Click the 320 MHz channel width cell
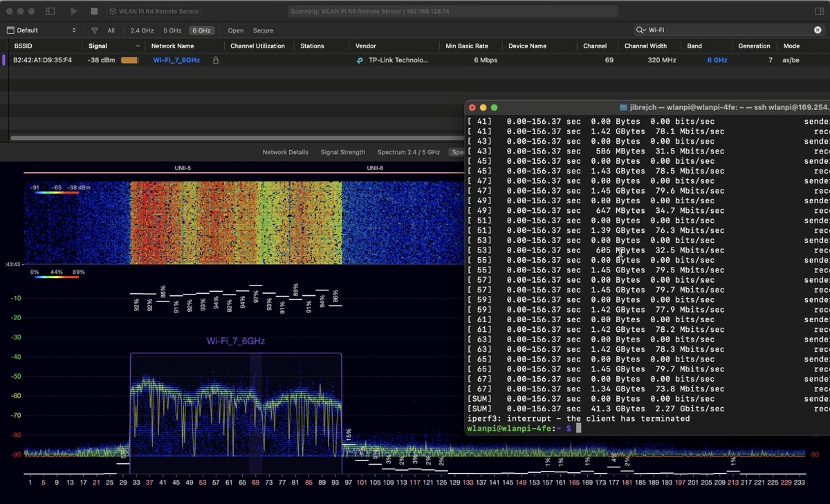Image resolution: width=830 pixels, height=504 pixels. click(x=663, y=60)
